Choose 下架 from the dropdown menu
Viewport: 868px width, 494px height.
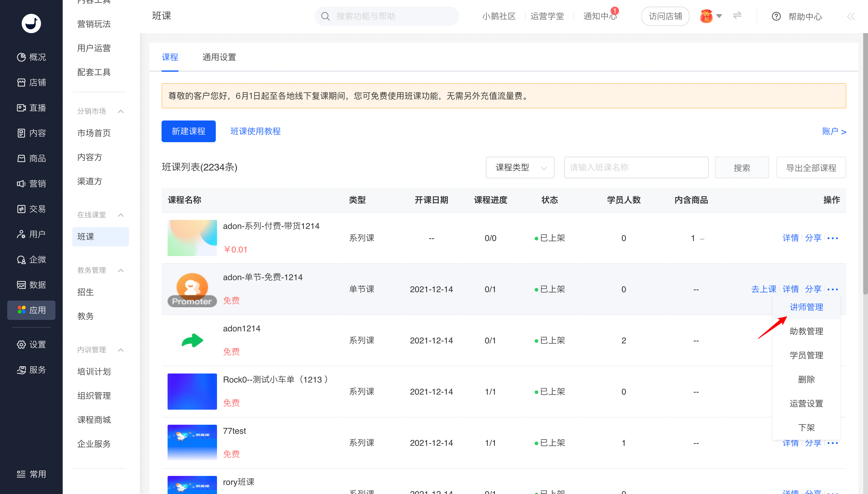pos(806,427)
